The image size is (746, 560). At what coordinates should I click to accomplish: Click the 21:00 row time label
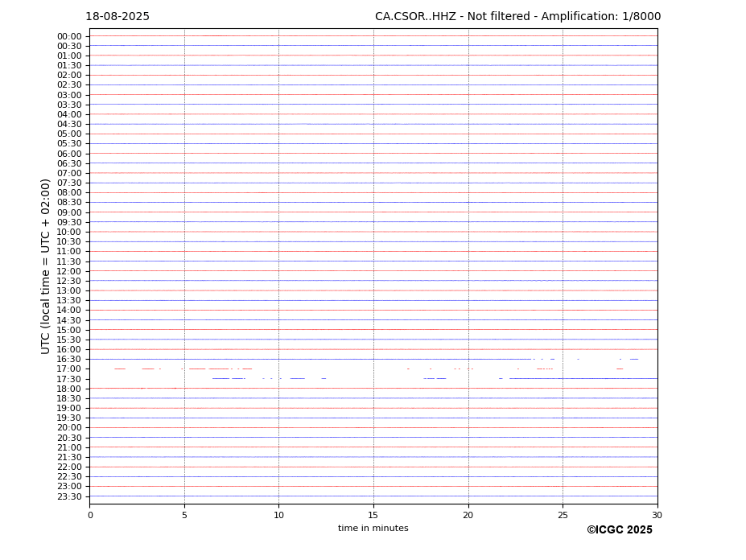coord(69,447)
